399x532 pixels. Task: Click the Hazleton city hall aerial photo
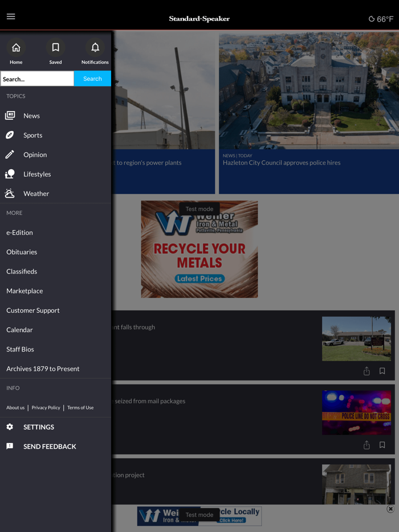[309, 91]
